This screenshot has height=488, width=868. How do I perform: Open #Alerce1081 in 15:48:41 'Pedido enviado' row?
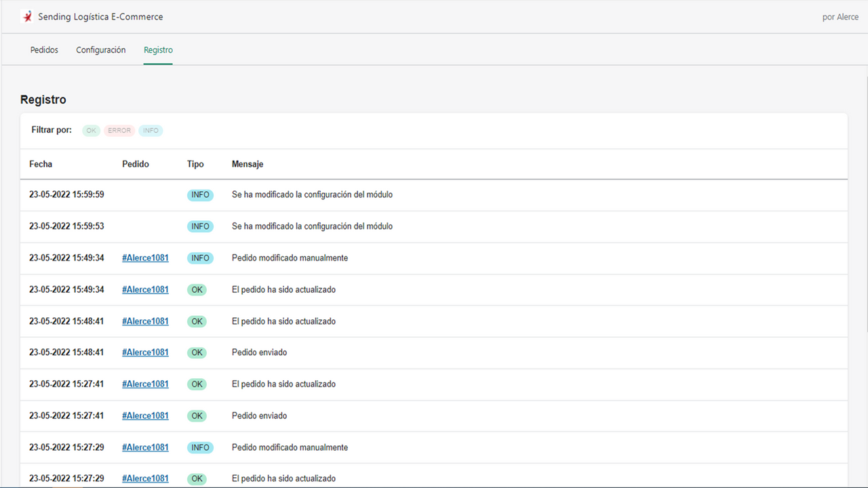(145, 352)
